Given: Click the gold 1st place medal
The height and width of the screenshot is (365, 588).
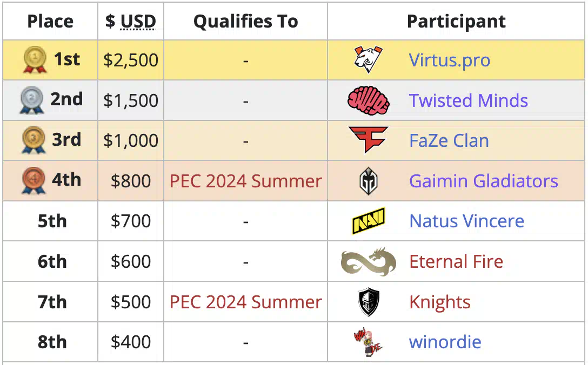Looking at the screenshot, I should pyautogui.click(x=35, y=59).
